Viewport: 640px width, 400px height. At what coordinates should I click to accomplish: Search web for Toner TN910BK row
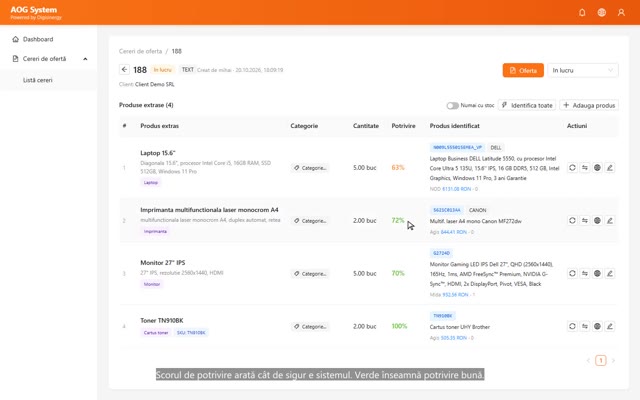point(597,326)
